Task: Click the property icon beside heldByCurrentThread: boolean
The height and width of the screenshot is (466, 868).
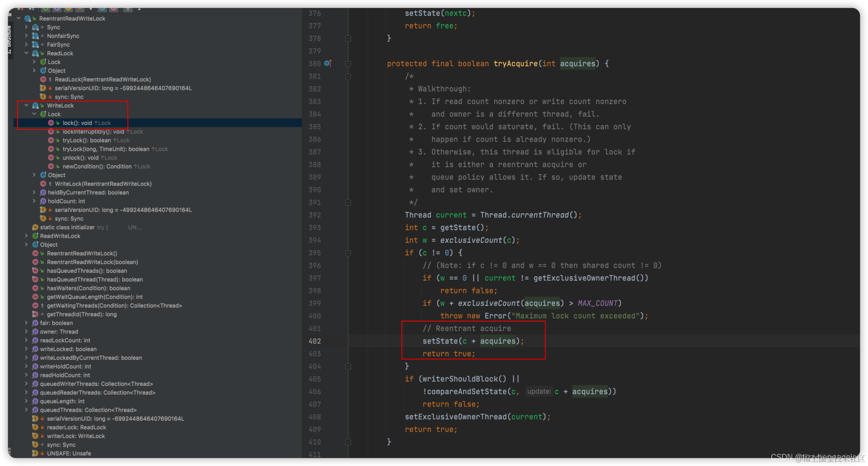Action: click(x=43, y=193)
